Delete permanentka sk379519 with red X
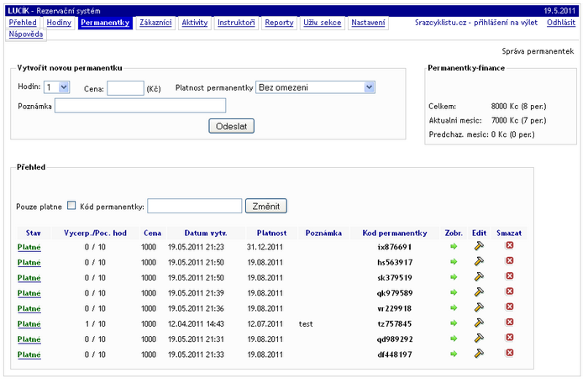 pyautogui.click(x=509, y=276)
